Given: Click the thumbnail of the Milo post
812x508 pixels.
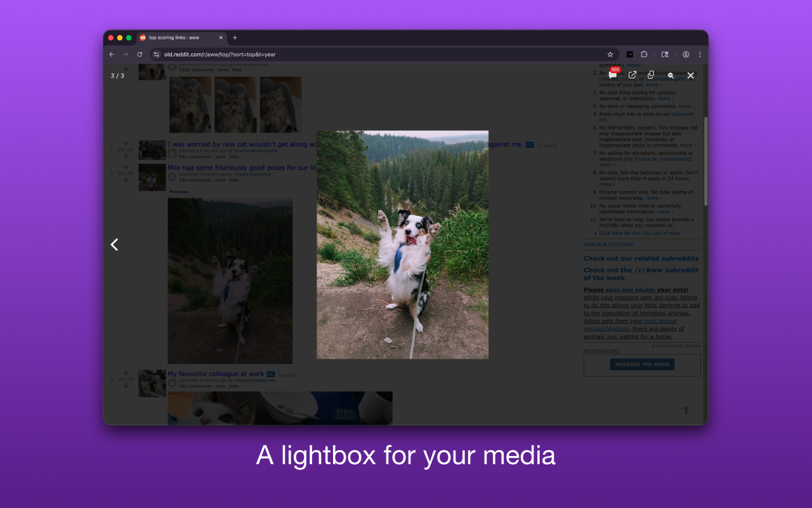Looking at the screenshot, I should click(x=152, y=177).
